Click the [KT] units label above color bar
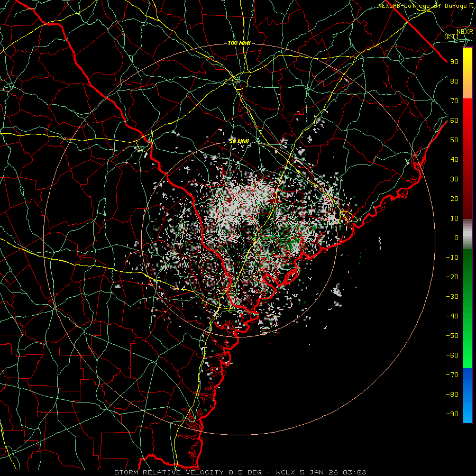The width and height of the screenshot is (476, 476). click(x=451, y=36)
